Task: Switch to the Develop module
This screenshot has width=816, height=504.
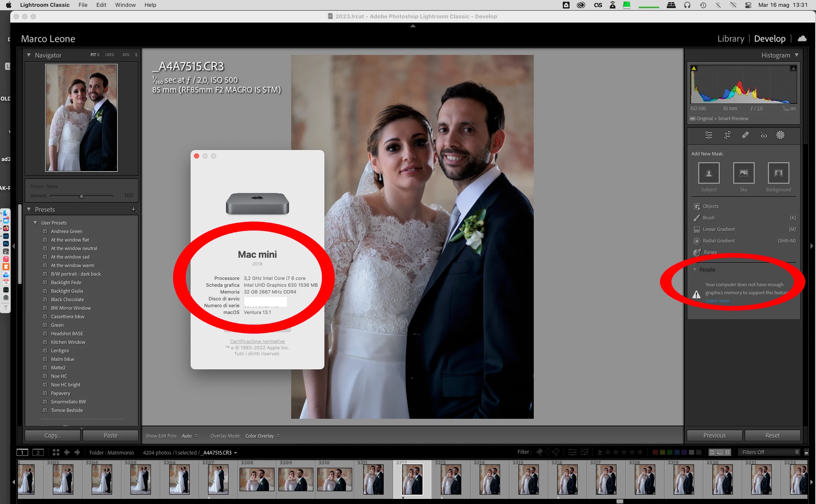Action: [x=770, y=39]
